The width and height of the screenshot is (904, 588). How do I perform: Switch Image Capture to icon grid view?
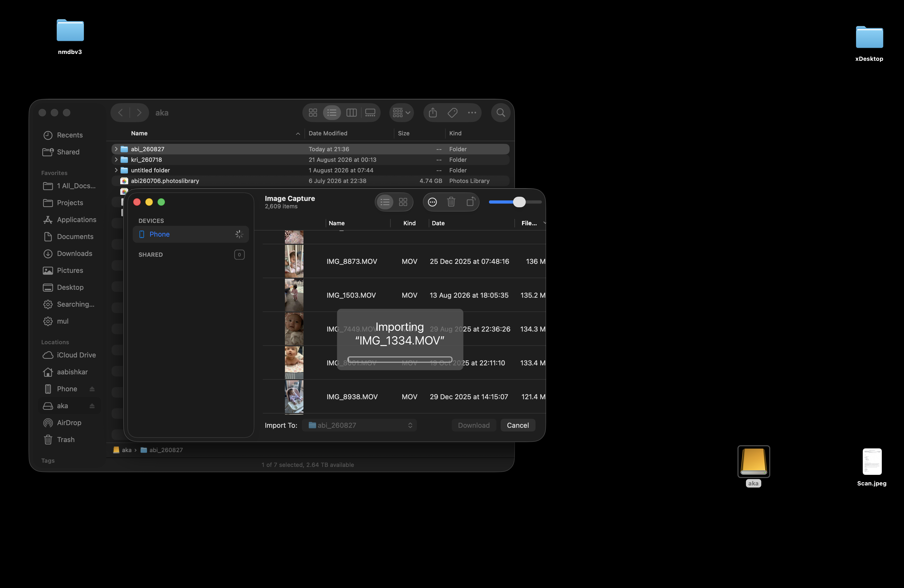[x=403, y=202]
